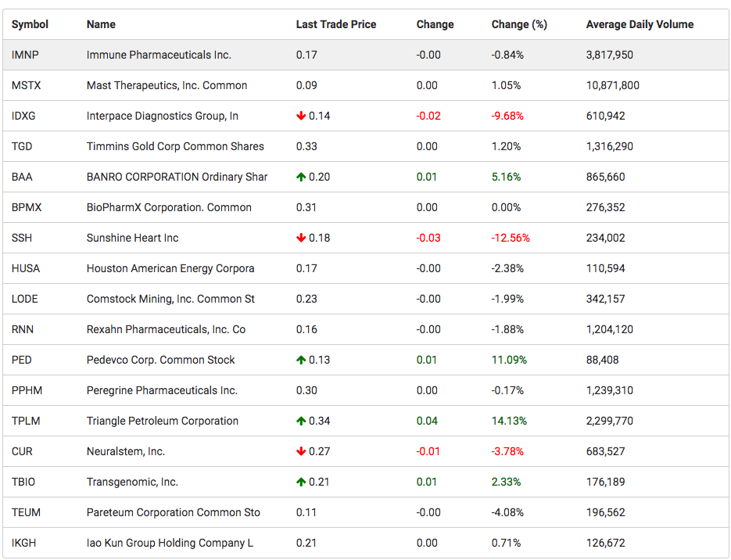Select the TPLM symbol
The height and width of the screenshot is (560, 731).
pos(26,421)
